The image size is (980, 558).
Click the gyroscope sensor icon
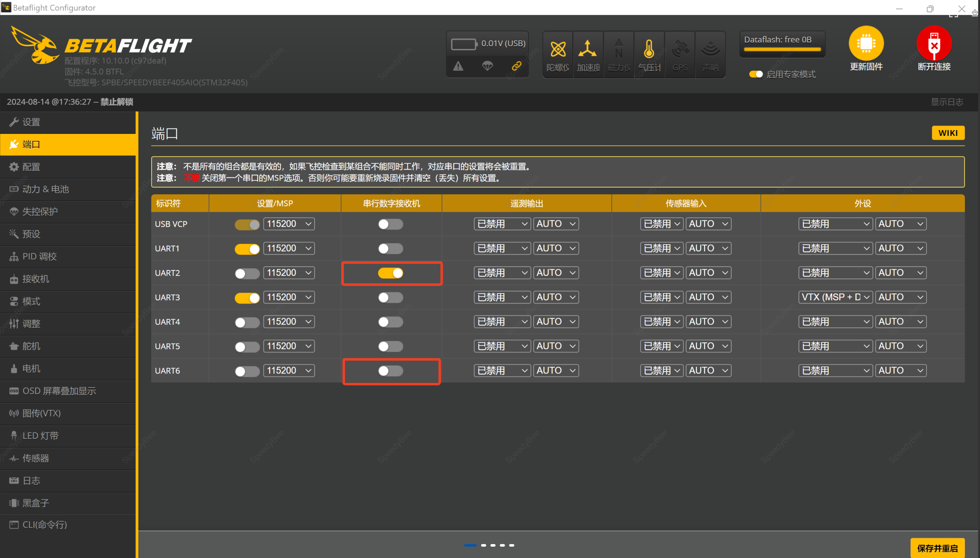(558, 49)
